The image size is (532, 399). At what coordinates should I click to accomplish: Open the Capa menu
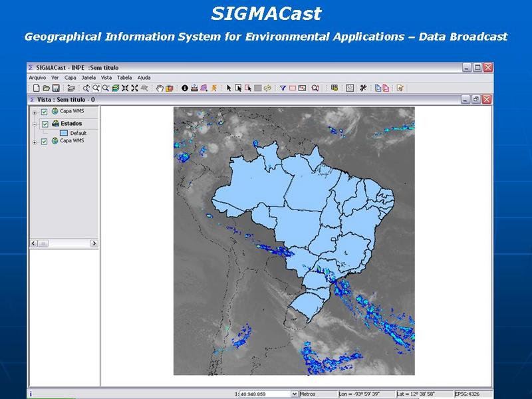pyautogui.click(x=70, y=78)
